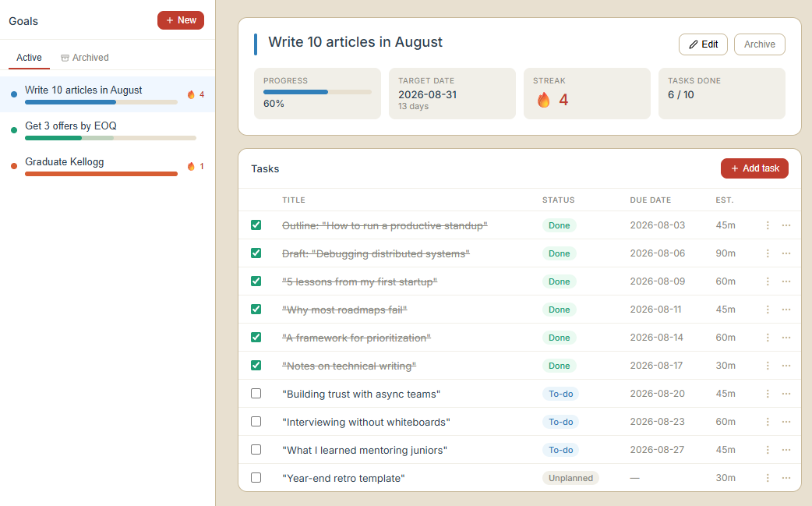Screen dimensions: 812x506
Task: Click the 60% progress bar in Progress card
Action: [x=317, y=92]
